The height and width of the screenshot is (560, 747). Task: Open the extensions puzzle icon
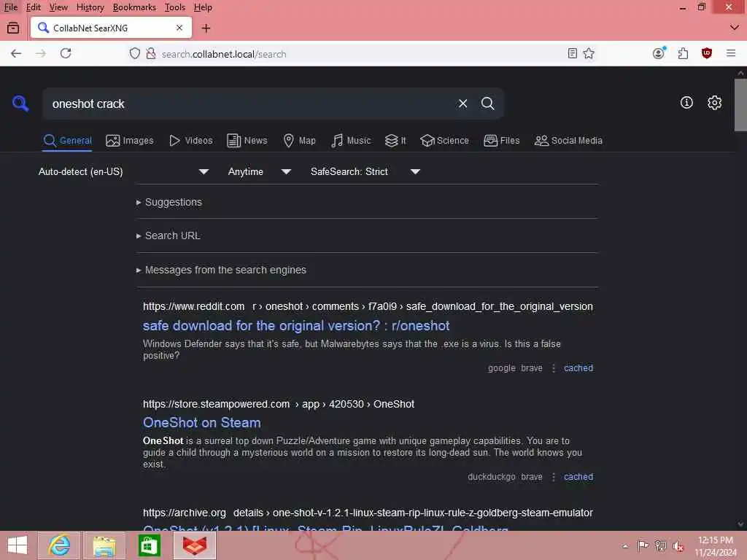click(683, 53)
